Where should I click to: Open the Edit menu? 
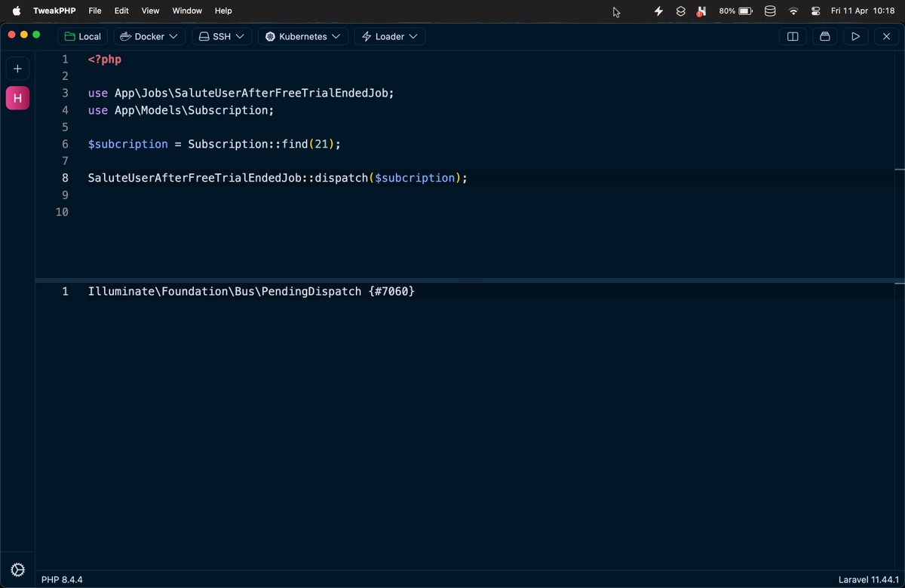[121, 11]
